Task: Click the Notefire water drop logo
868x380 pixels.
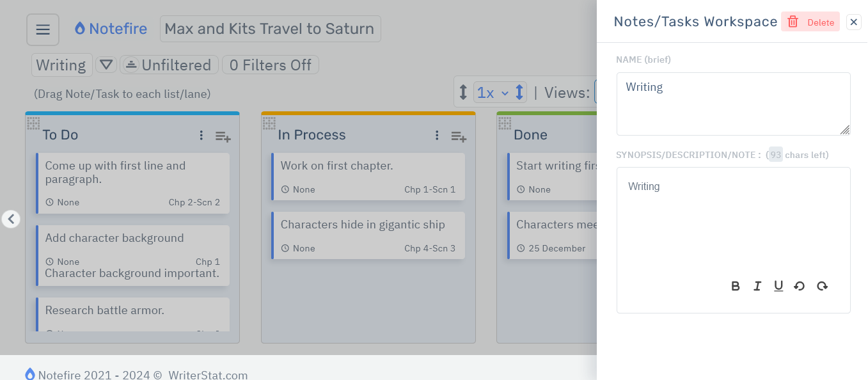Action: 79,28
